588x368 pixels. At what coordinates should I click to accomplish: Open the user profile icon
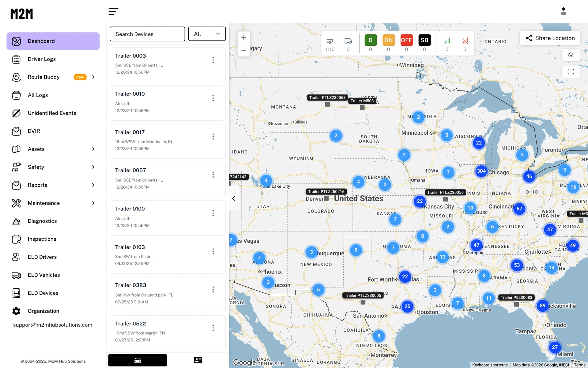coord(563,11)
